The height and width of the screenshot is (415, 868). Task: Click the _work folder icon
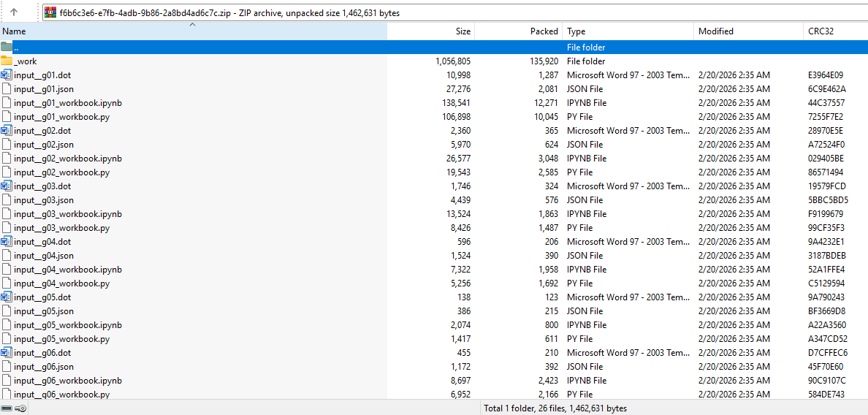click(x=7, y=61)
